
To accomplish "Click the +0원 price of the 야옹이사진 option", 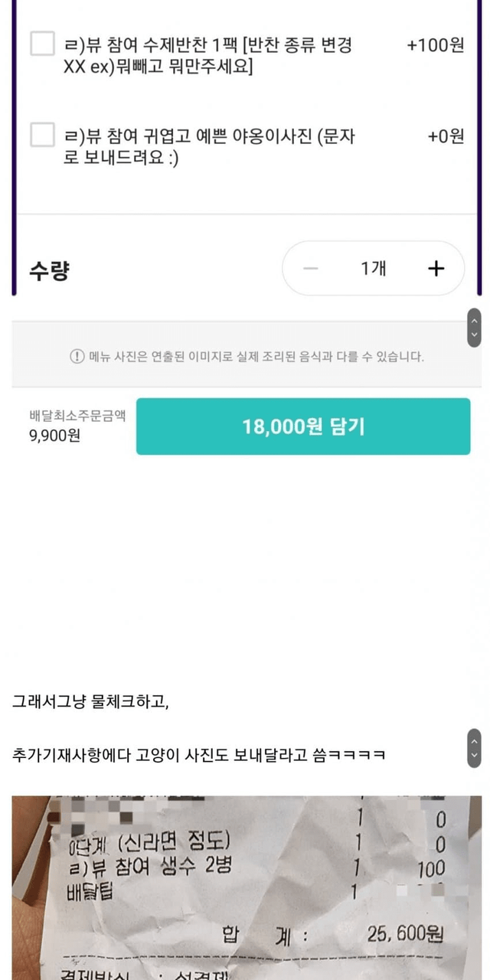I will click(x=446, y=137).
